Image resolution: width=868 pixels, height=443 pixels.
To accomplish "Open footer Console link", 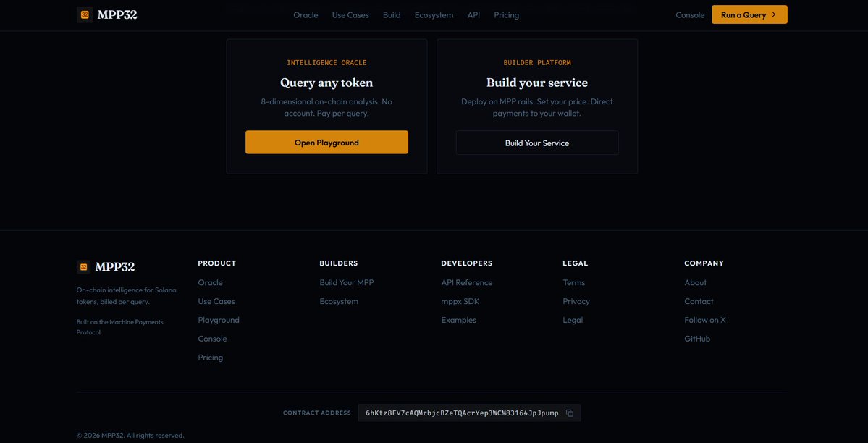I will click(213, 339).
